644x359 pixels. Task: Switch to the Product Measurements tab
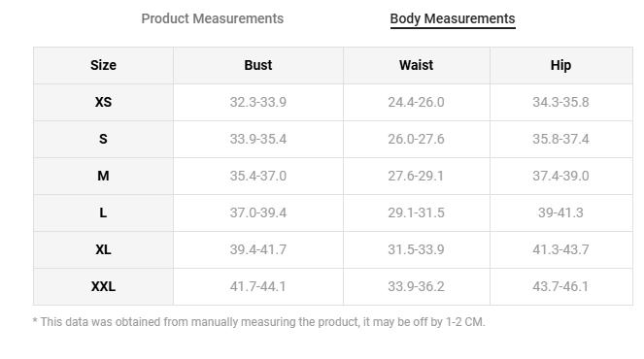[x=213, y=18]
